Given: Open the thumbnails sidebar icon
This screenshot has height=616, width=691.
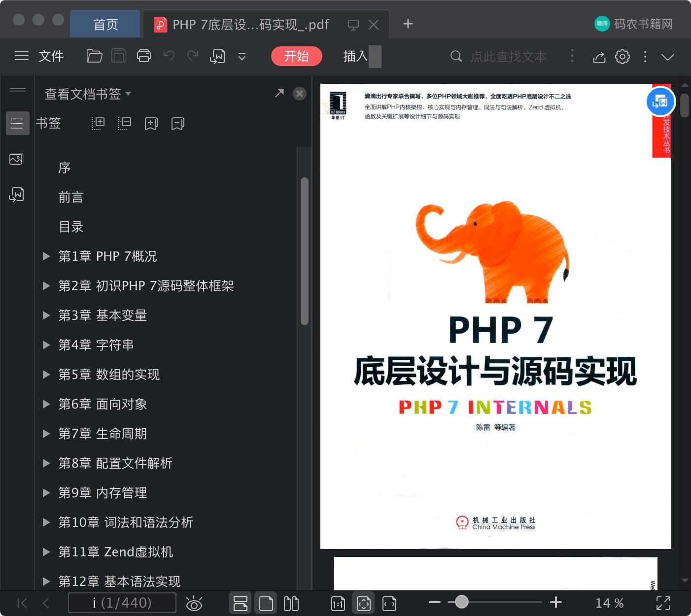Looking at the screenshot, I should pyautogui.click(x=16, y=159).
